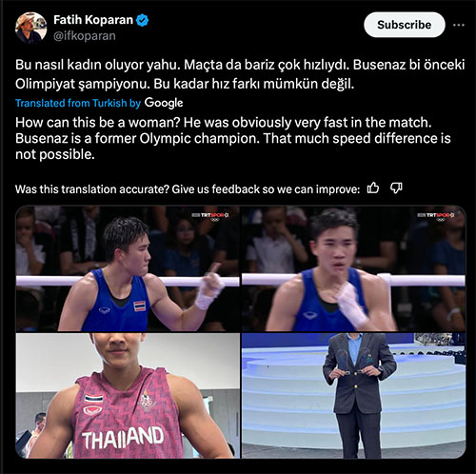The width and height of the screenshot is (476, 474).
Task: Click the original Turkish tweet text
Action: (240, 74)
